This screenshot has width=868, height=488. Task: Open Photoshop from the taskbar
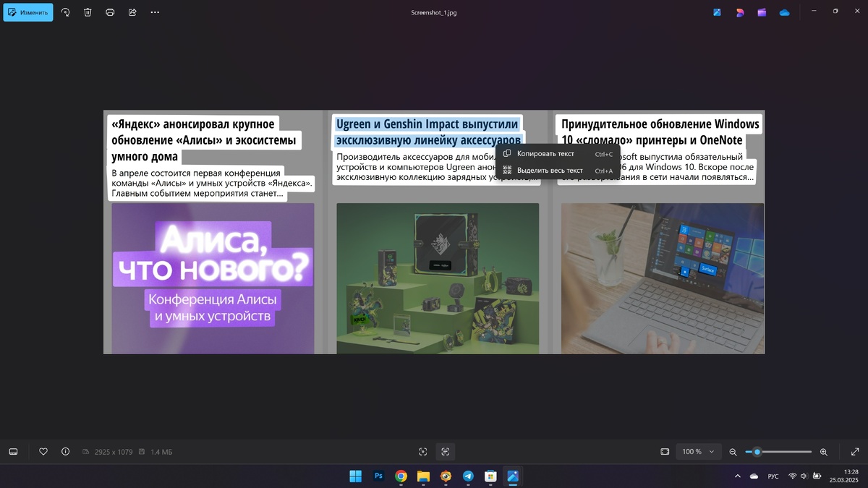[378, 476]
